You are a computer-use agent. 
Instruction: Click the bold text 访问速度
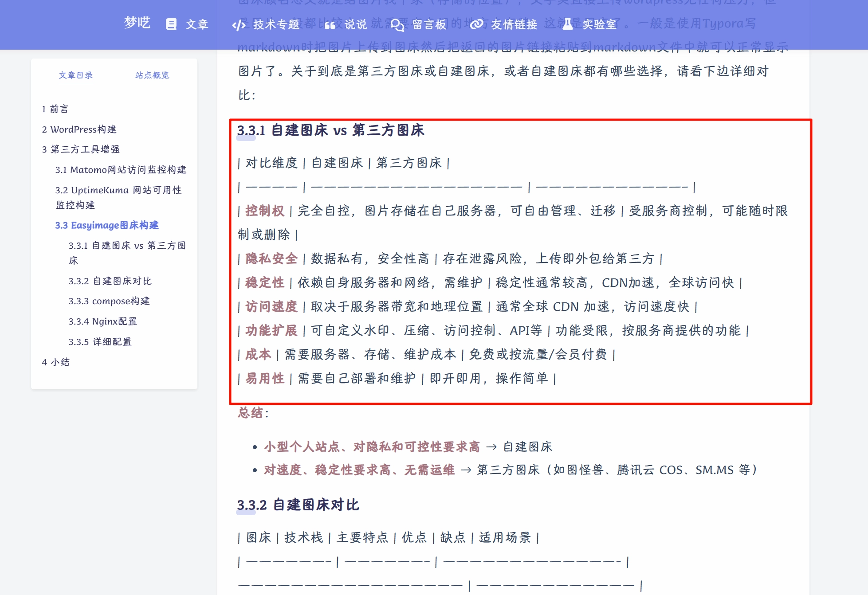(271, 307)
